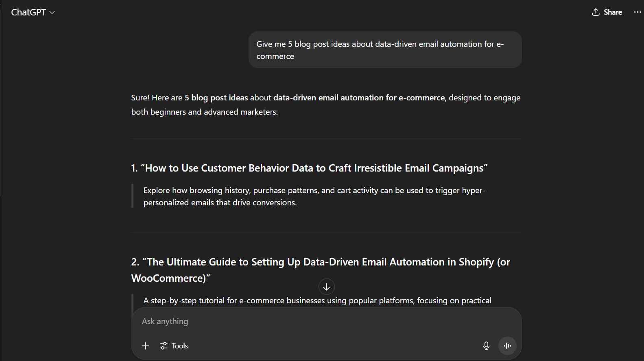Click the text "A step-by-step tutorial for e-commerce"
The width and height of the screenshot is (644, 361).
214,300
